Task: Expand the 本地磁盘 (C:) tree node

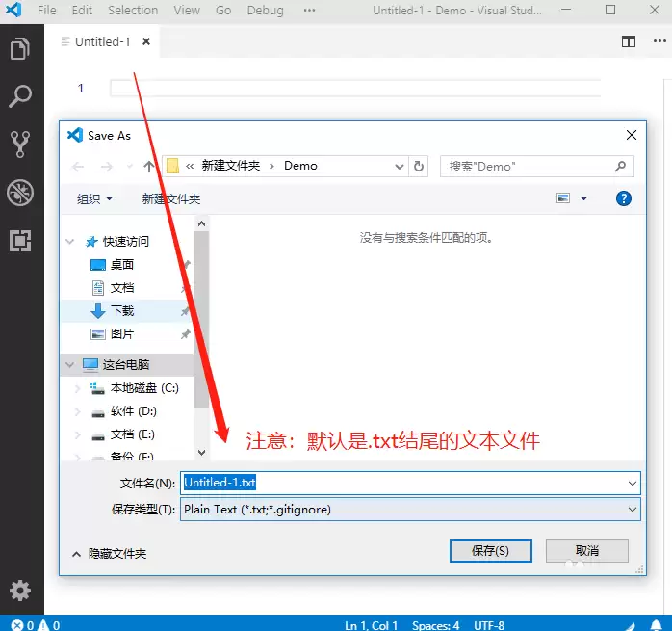Action: [77, 388]
